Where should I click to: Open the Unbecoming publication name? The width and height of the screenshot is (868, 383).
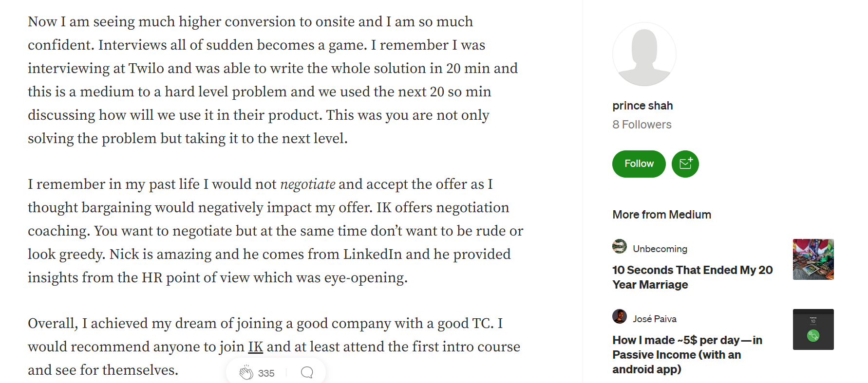click(660, 249)
